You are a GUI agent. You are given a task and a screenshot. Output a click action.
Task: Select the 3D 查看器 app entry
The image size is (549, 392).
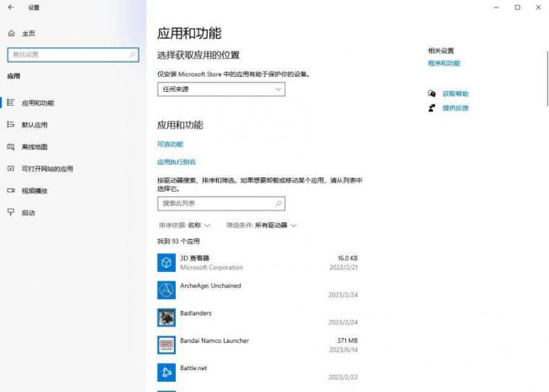(258, 263)
